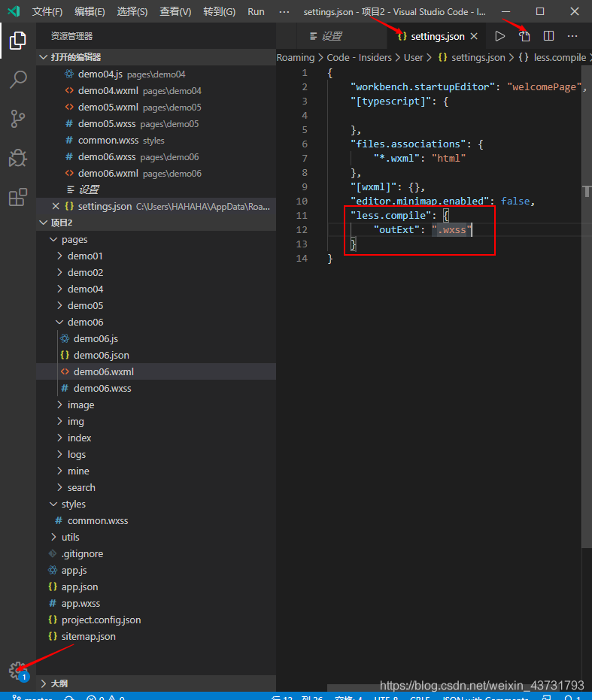This screenshot has height=700, width=592.
Task: Select the settings.json editor tab
Action: coord(437,36)
